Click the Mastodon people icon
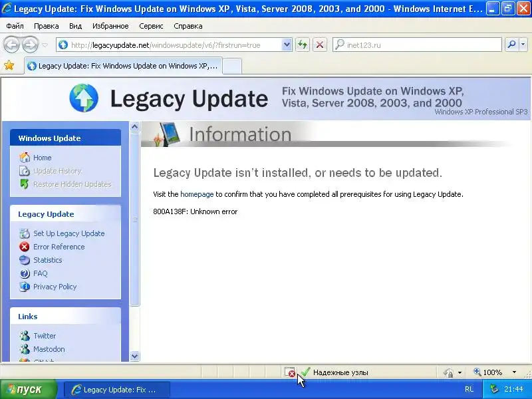The height and width of the screenshot is (399, 532). tap(25, 348)
